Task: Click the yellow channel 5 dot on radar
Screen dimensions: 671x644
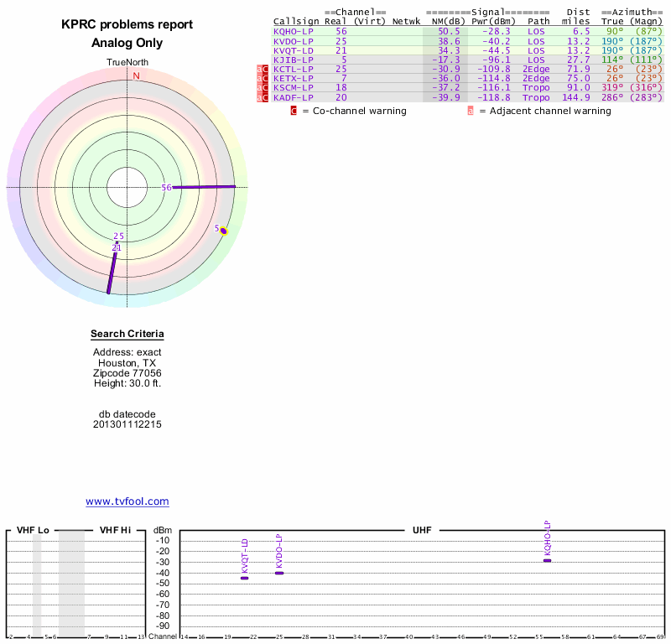Action: point(223,231)
